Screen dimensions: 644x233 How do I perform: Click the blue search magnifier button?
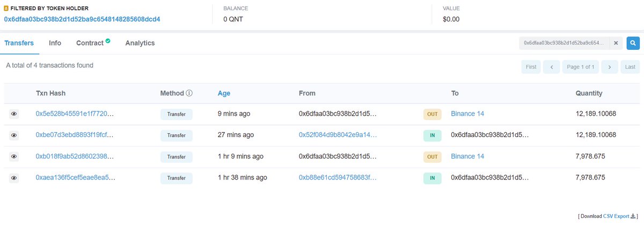click(x=633, y=43)
